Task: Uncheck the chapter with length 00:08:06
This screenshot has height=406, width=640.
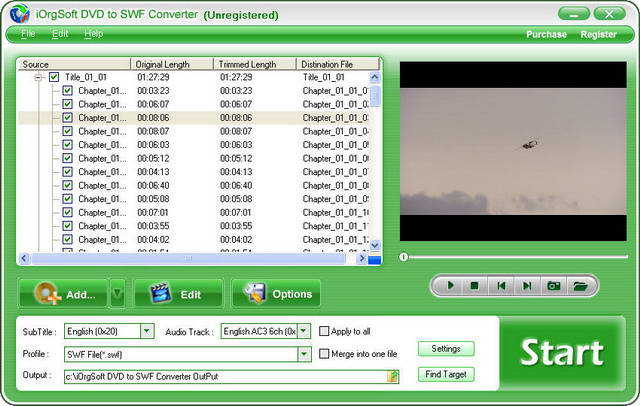Action: tap(67, 118)
